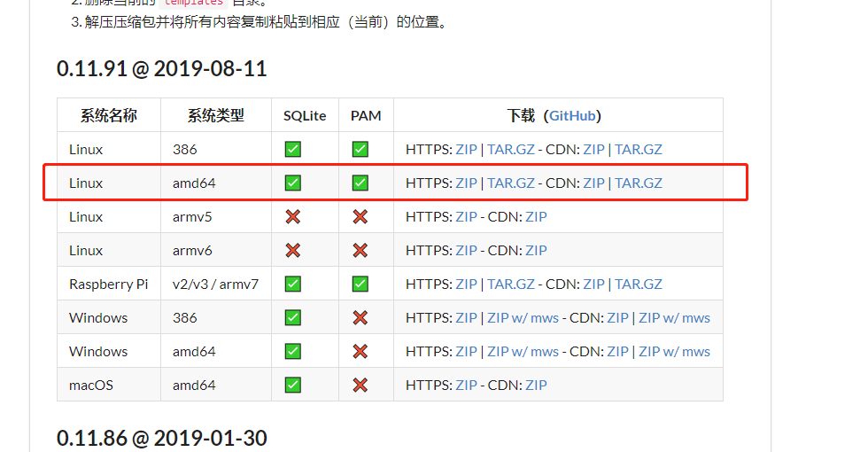Click the red PAM cross for Linux armv6
The width and height of the screenshot is (868, 452).
coord(360,250)
